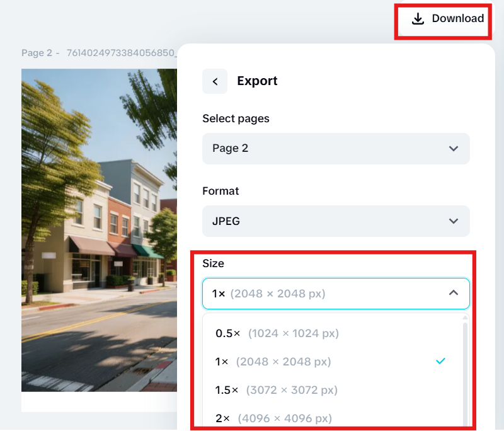Click the chevron on the Select pages field
Viewport: 504px width, 431px height.
[452, 149]
